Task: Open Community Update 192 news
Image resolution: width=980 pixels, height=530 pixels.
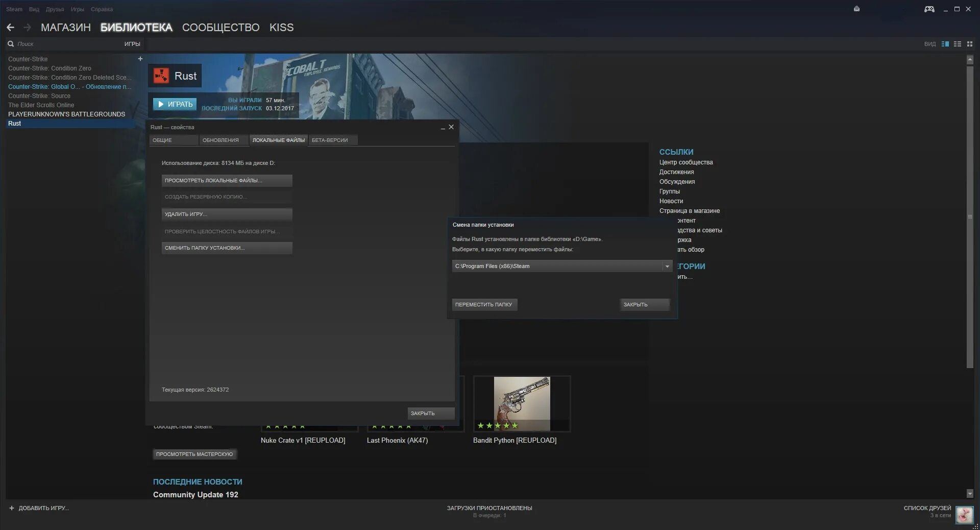Action: click(x=195, y=495)
